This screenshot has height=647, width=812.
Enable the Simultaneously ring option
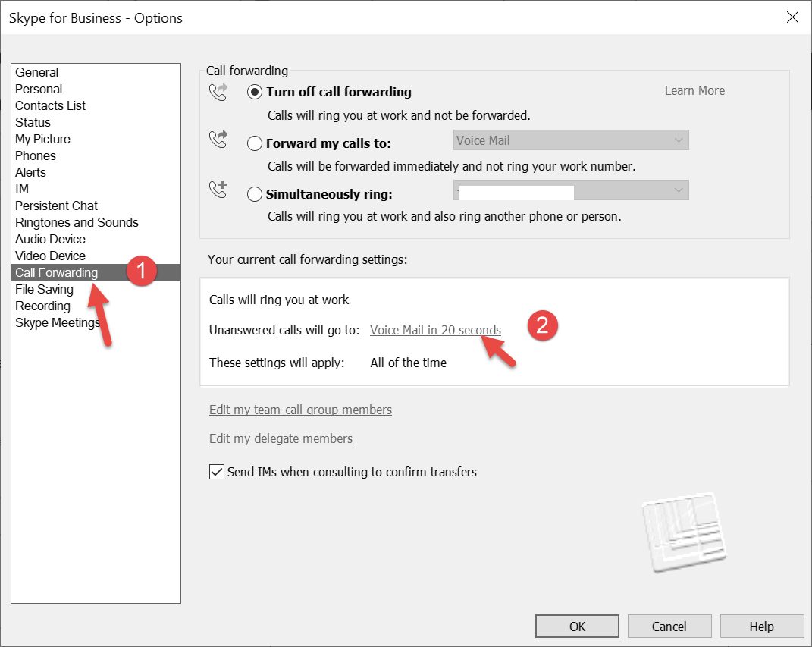tap(255, 194)
